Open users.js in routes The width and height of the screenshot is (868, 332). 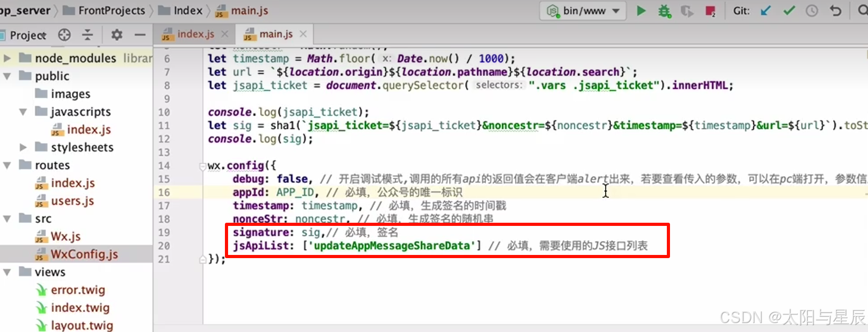tap(64, 201)
